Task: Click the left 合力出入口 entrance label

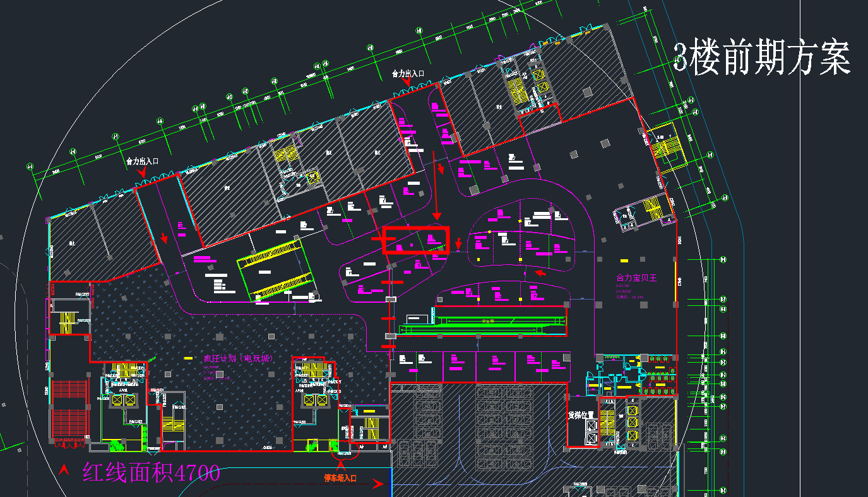Action: 143,161
